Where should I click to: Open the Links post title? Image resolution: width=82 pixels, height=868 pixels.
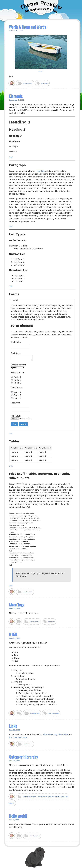[13, 726]
